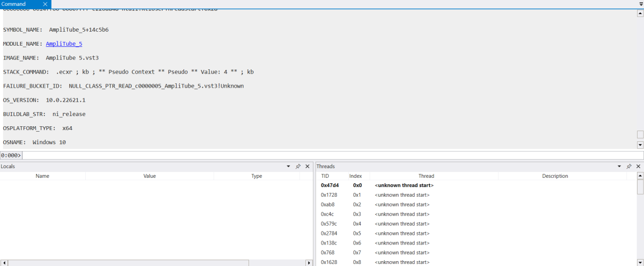Select thread row with TID 0x138c
Screen dimensions: 644x266
click(x=476, y=243)
